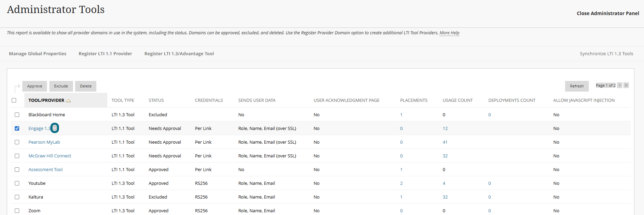This screenshot has width=644, height=215.
Task: Open deployments count 0 for Blackboard Home
Action: tap(489, 115)
